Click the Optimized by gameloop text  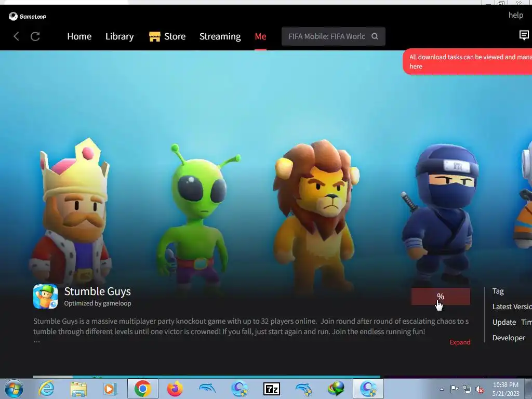[x=98, y=303]
